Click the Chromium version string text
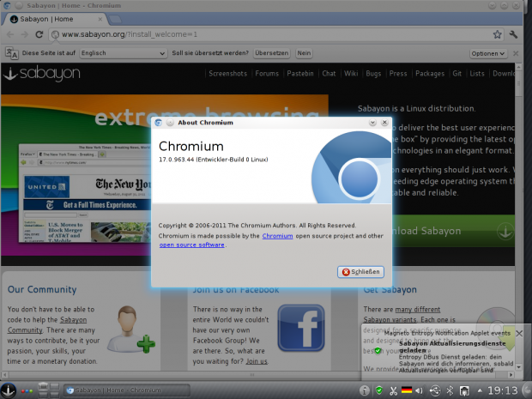The width and height of the screenshot is (532, 399). pyautogui.click(x=213, y=160)
